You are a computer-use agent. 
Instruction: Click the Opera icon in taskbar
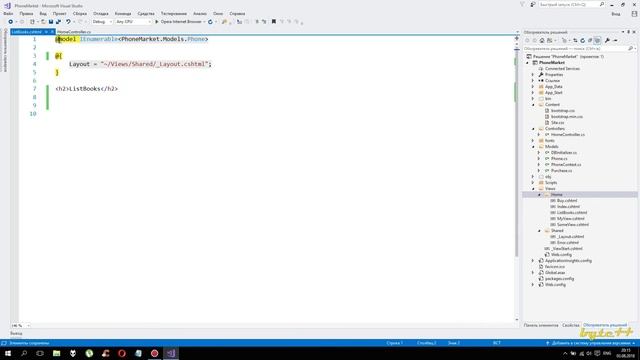(122, 353)
